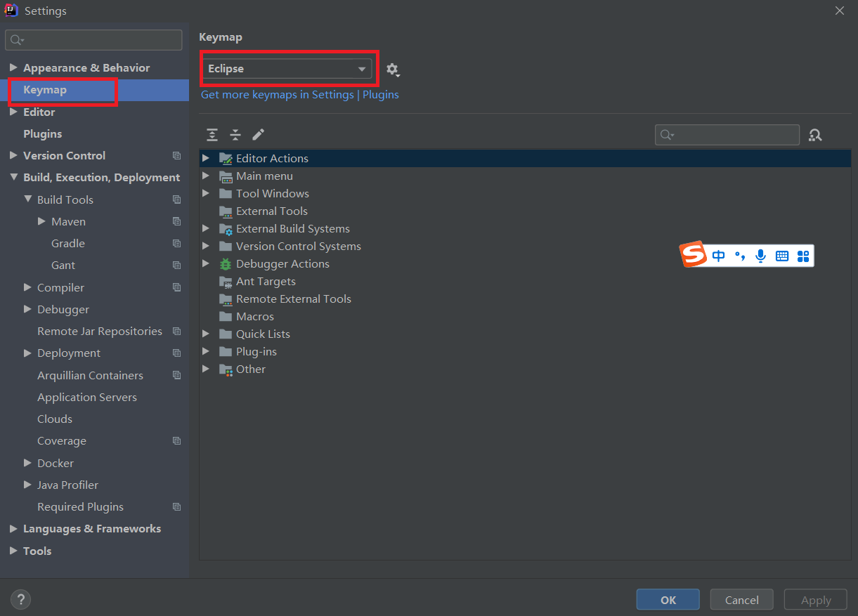The image size is (858, 616).
Task: Click the Collapse All icon above actions tree
Action: pyautogui.click(x=235, y=134)
